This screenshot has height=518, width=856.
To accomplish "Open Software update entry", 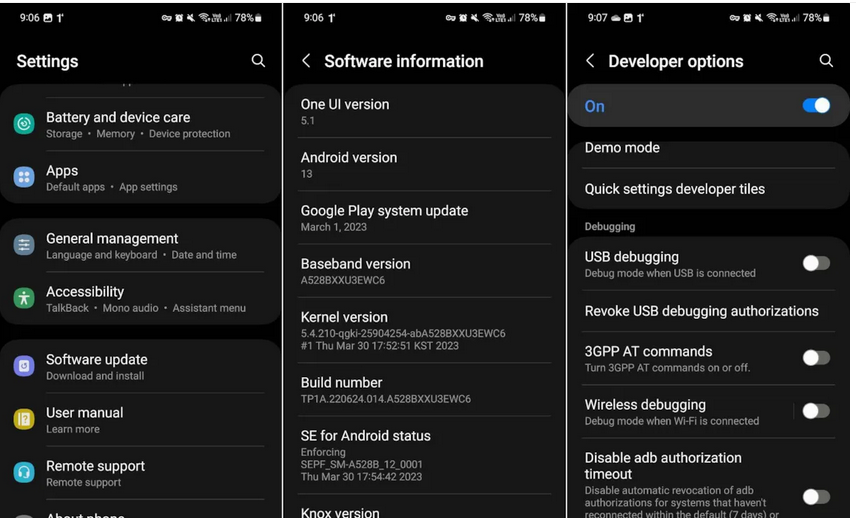I will tap(140, 367).
